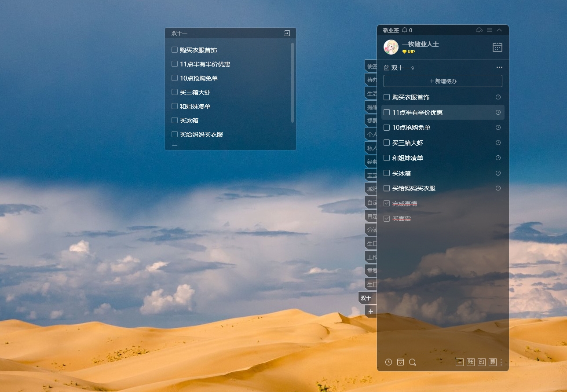Set reminder clock for 购买衣服首饰
Viewport: 567px width, 392px height.
pyautogui.click(x=498, y=97)
